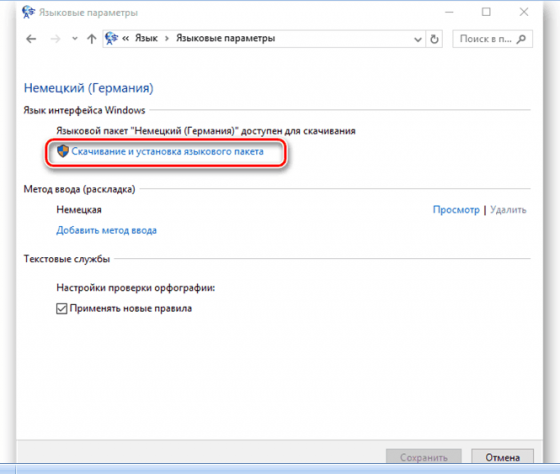The image size is (560, 474).
Task: Click window title language icon
Action: click(28, 12)
